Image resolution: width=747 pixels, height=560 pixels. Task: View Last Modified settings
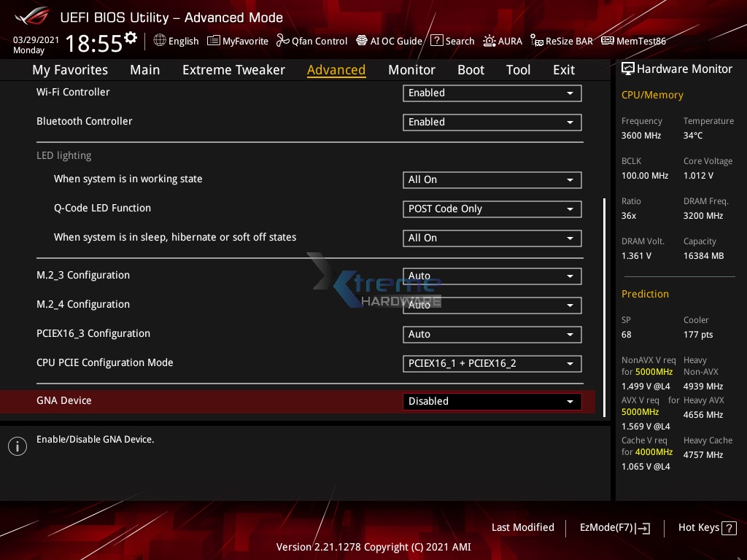(x=522, y=527)
